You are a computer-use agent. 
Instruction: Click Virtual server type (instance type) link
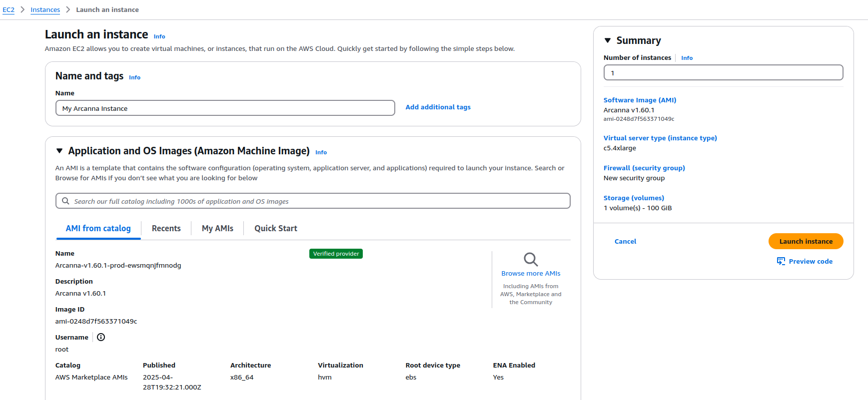pyautogui.click(x=660, y=138)
